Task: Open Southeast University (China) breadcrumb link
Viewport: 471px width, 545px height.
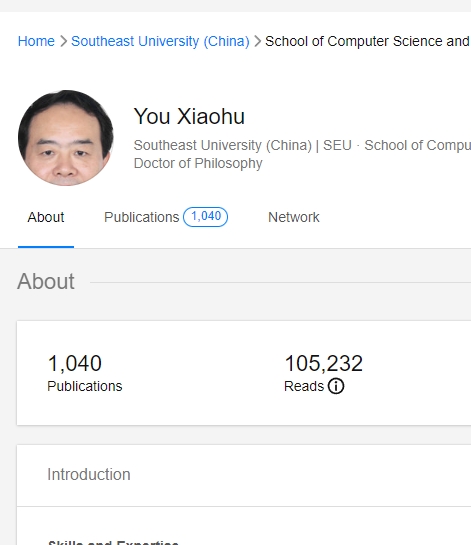Action: 160,41
